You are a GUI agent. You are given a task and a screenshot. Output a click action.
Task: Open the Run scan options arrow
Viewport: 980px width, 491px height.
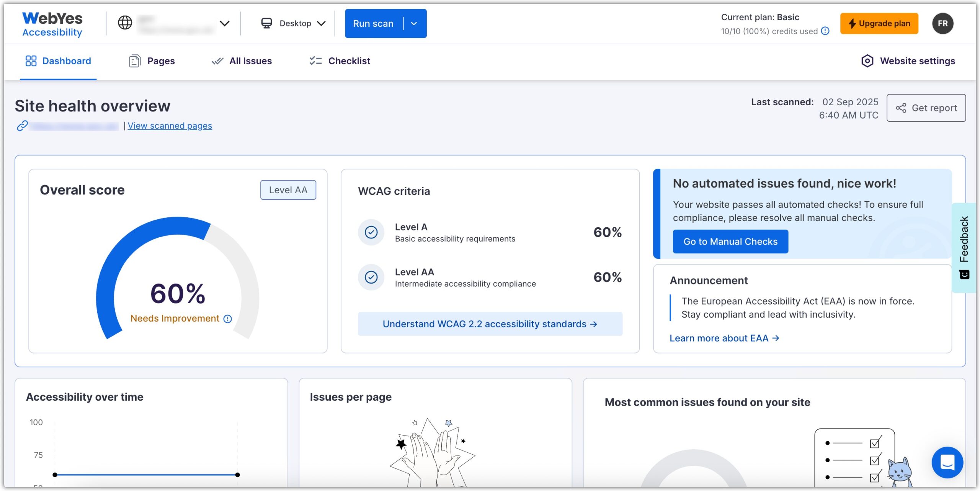point(414,23)
